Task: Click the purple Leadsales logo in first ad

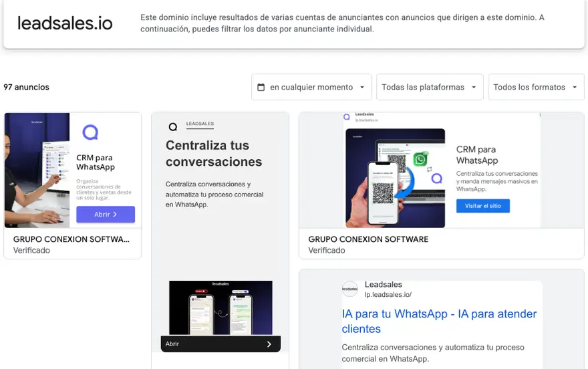Action: click(x=90, y=132)
